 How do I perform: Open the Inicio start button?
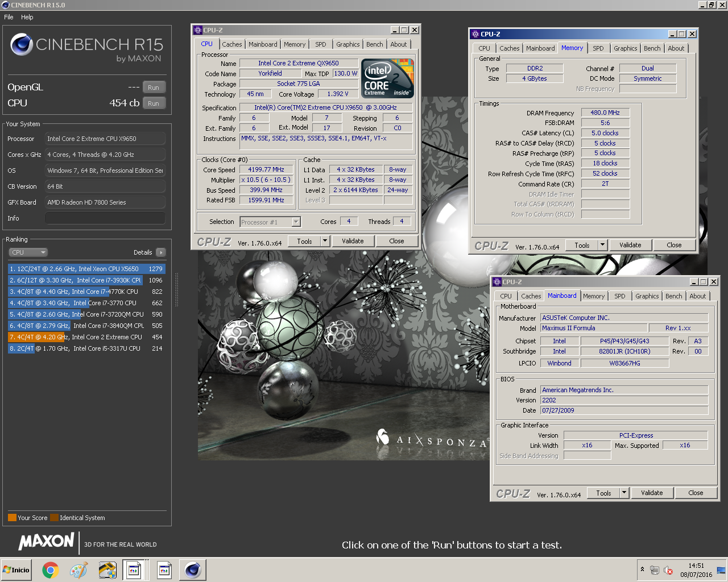[16, 570]
